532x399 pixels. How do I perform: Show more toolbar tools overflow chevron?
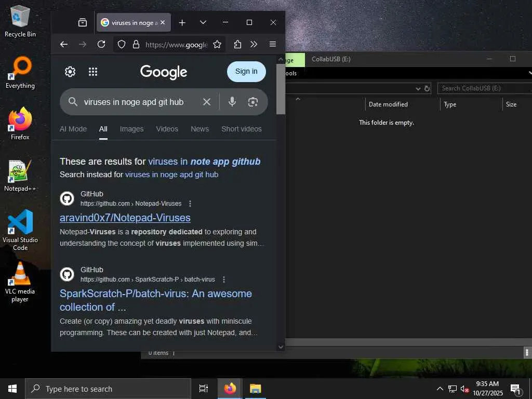click(x=254, y=44)
